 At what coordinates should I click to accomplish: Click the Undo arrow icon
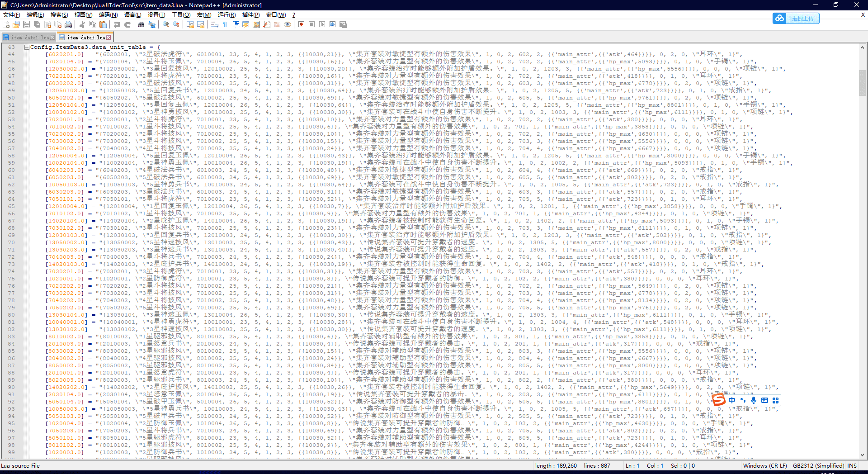tap(117, 24)
